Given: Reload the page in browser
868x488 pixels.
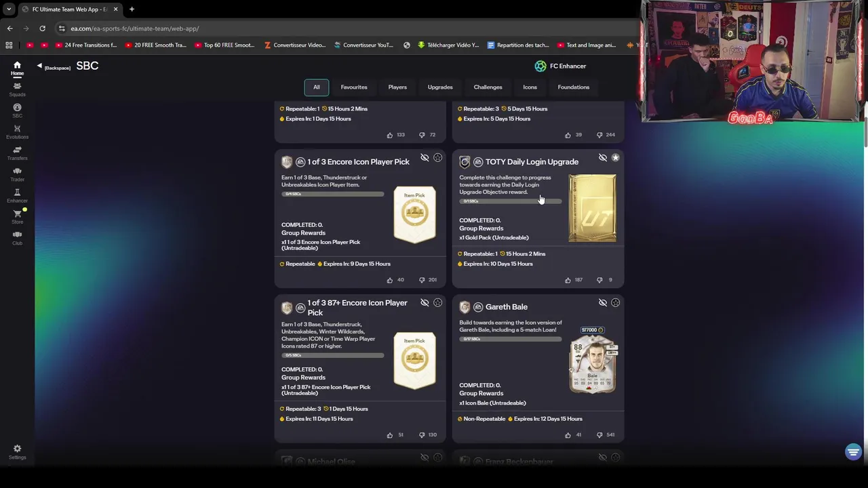Looking at the screenshot, I should click(x=42, y=28).
